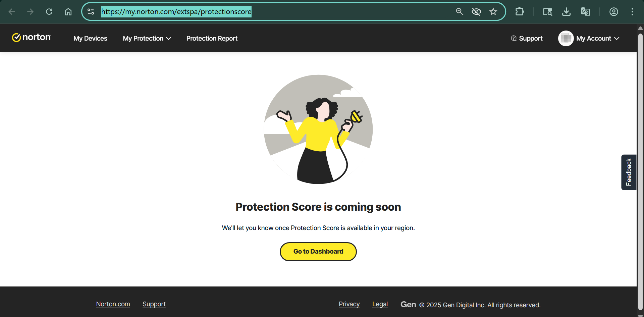
Task: Open the My Devices menu item
Action: click(x=90, y=39)
